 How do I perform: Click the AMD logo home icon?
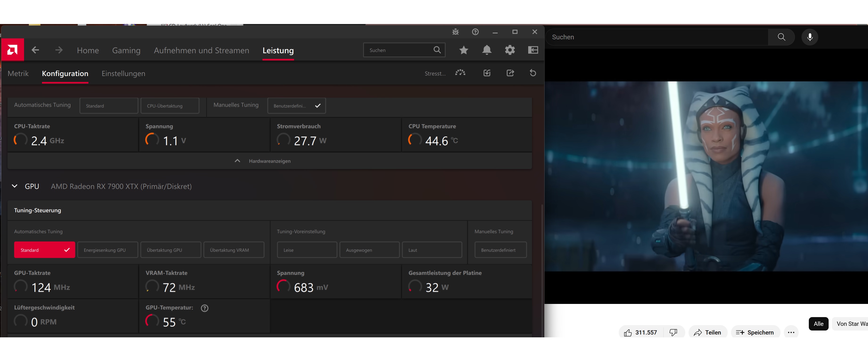(12, 50)
